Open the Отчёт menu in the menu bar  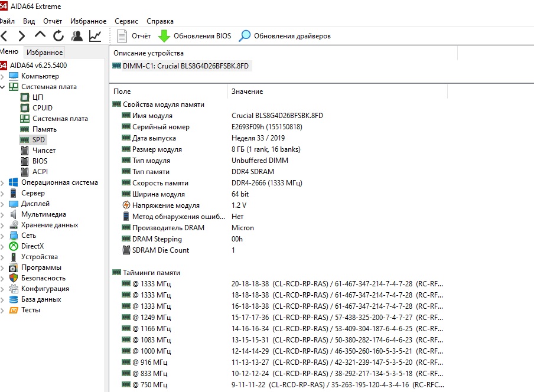point(53,21)
